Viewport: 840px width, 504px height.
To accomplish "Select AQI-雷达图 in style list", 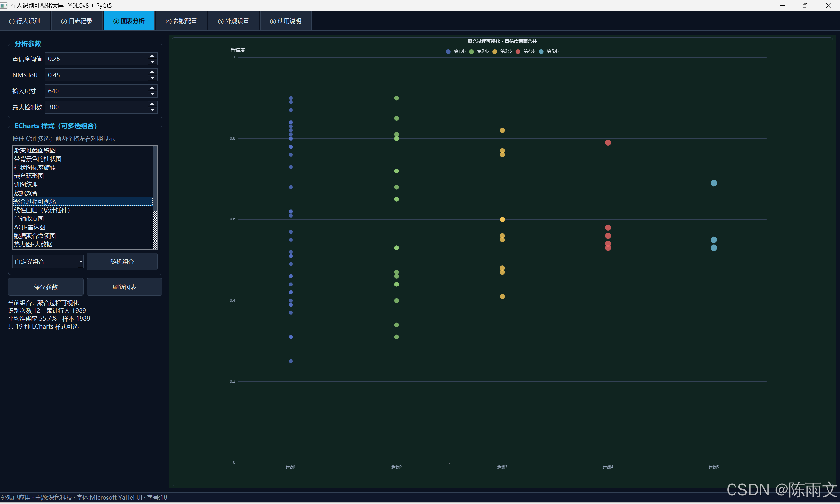I will tap(83, 227).
